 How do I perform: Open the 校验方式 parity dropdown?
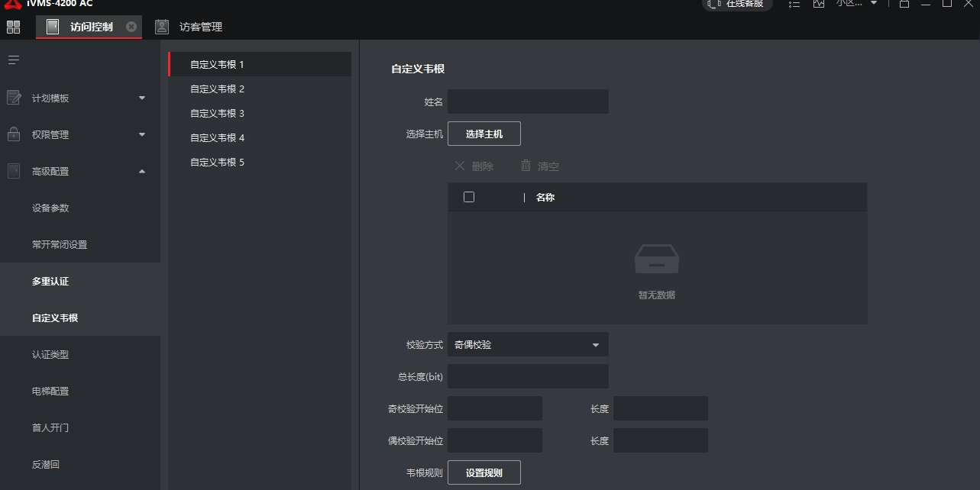click(528, 345)
